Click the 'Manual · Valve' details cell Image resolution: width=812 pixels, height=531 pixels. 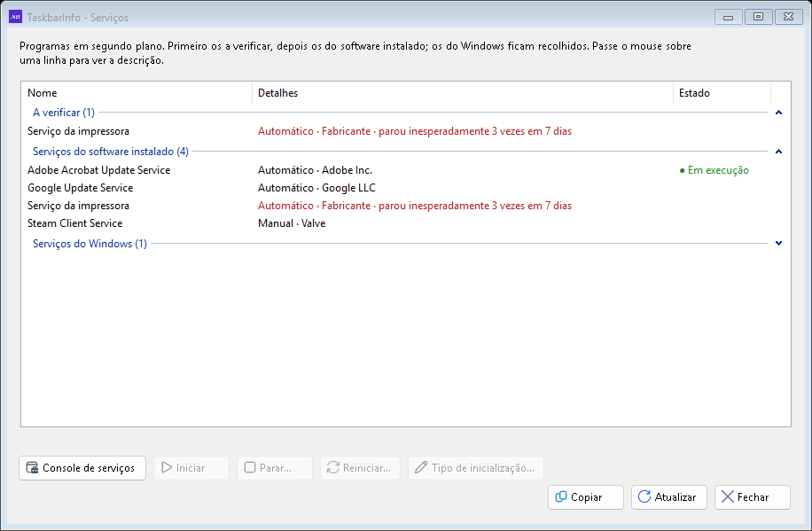point(292,223)
